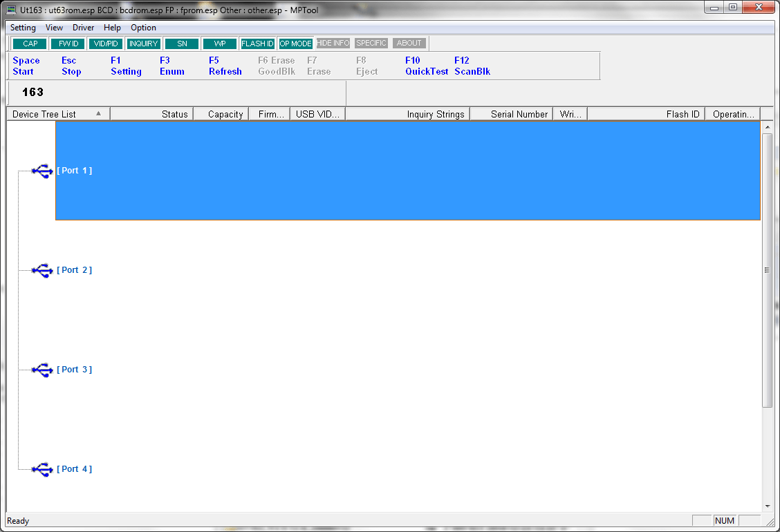This screenshot has height=532, width=780.
Task: Toggle the VID/PID display button
Action: (x=106, y=44)
